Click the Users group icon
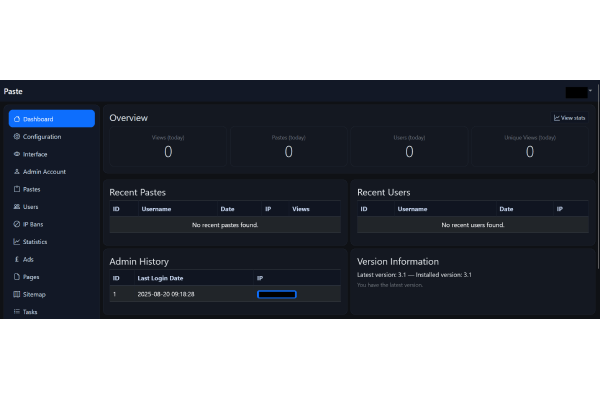Screen dimensions: 600x400 tap(16, 207)
